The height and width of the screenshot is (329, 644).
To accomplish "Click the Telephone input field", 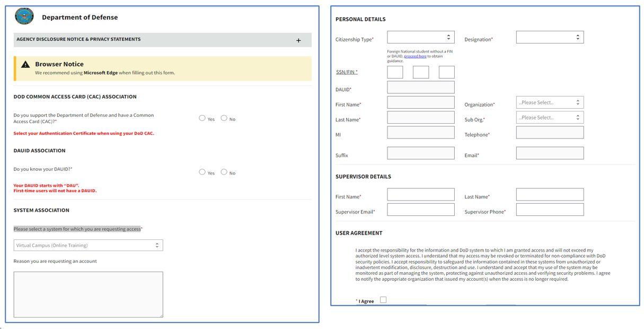I will pyautogui.click(x=550, y=133).
